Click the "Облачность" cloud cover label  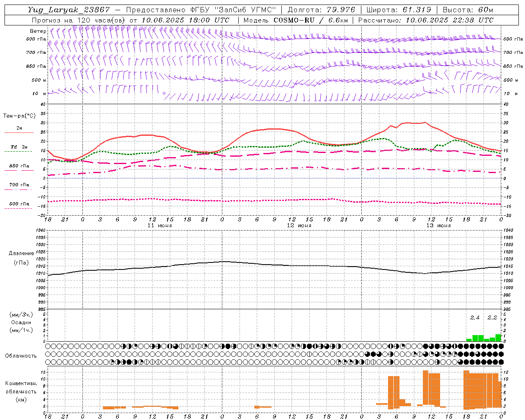tap(21, 356)
